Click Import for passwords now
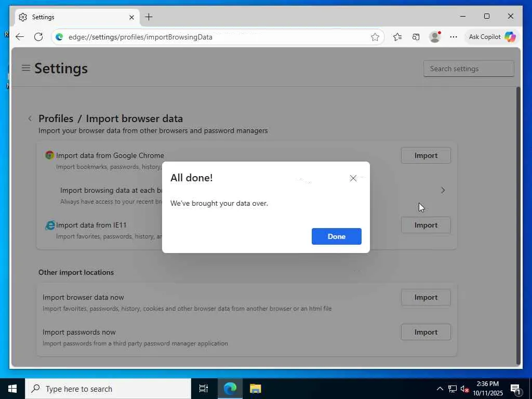The width and height of the screenshot is (532, 399). coord(426,332)
